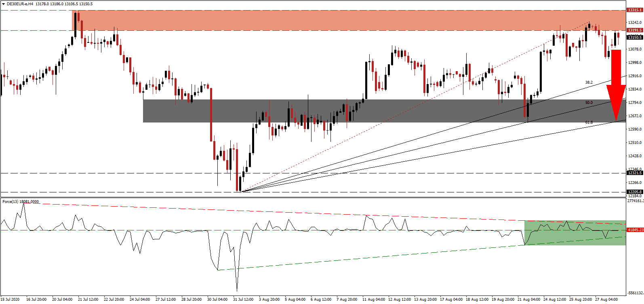
Task: Click the 31 Jul 12:00 time axis label
Action: coord(243,300)
